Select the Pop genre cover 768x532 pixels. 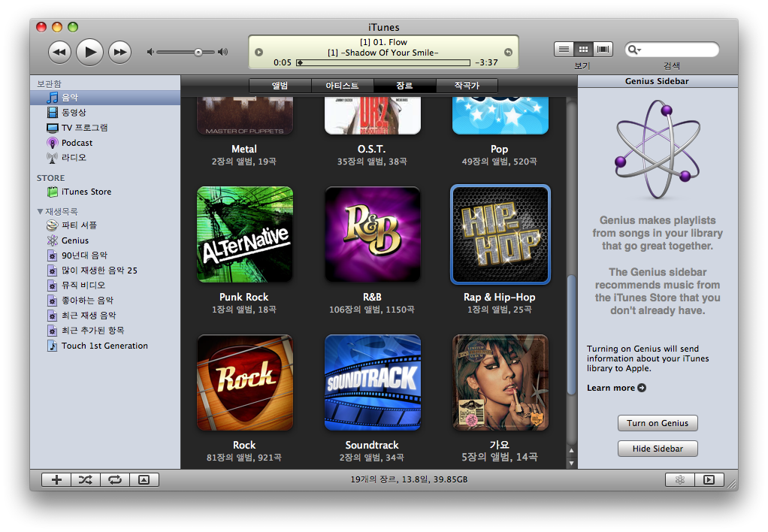pyautogui.click(x=500, y=116)
